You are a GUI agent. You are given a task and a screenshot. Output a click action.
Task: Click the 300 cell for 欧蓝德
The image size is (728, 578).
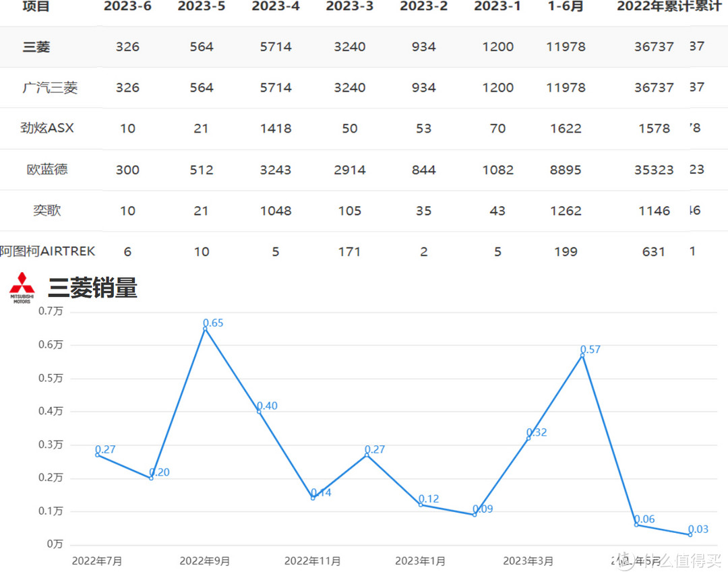127,170
